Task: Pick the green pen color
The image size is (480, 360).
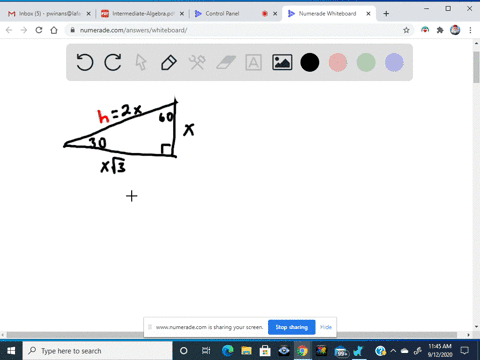Action: tap(366, 62)
